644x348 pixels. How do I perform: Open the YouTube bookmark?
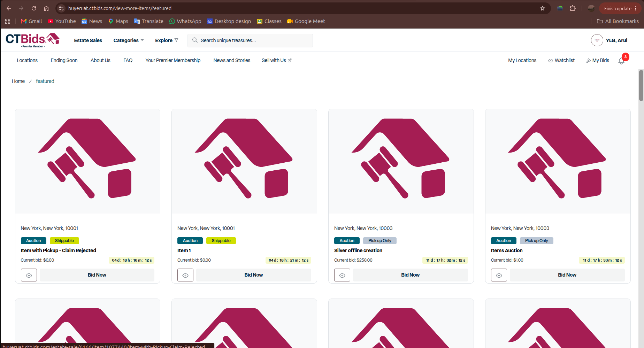[62, 21]
